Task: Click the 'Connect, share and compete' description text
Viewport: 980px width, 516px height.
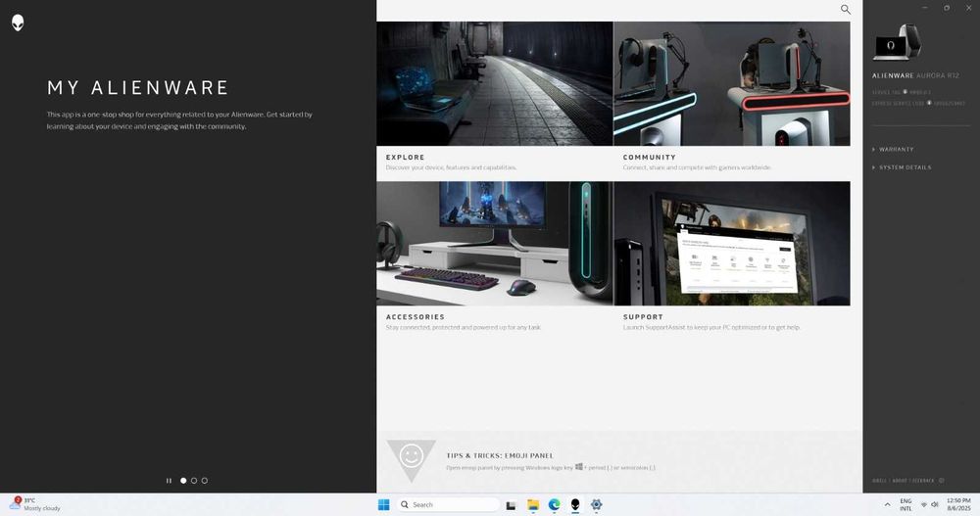Action: pos(697,167)
